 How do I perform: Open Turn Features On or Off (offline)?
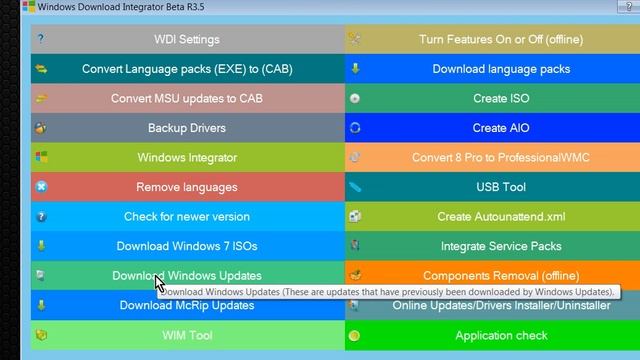point(492,39)
